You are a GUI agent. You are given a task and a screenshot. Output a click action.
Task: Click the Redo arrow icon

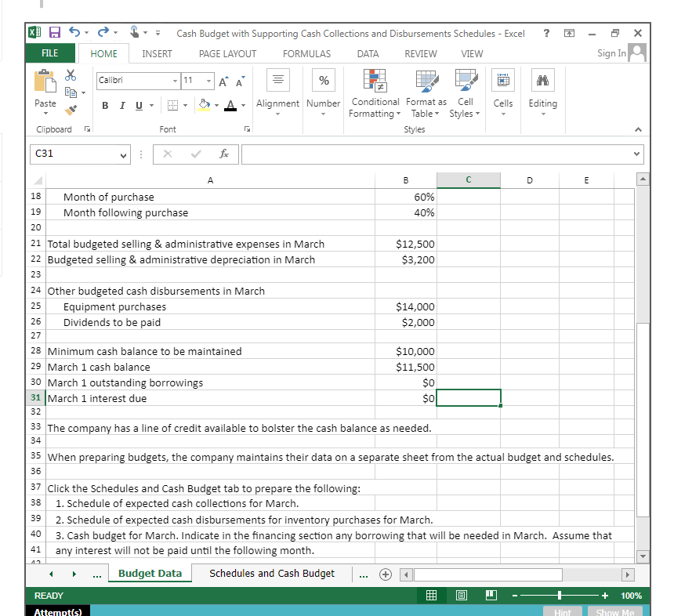pos(103,32)
